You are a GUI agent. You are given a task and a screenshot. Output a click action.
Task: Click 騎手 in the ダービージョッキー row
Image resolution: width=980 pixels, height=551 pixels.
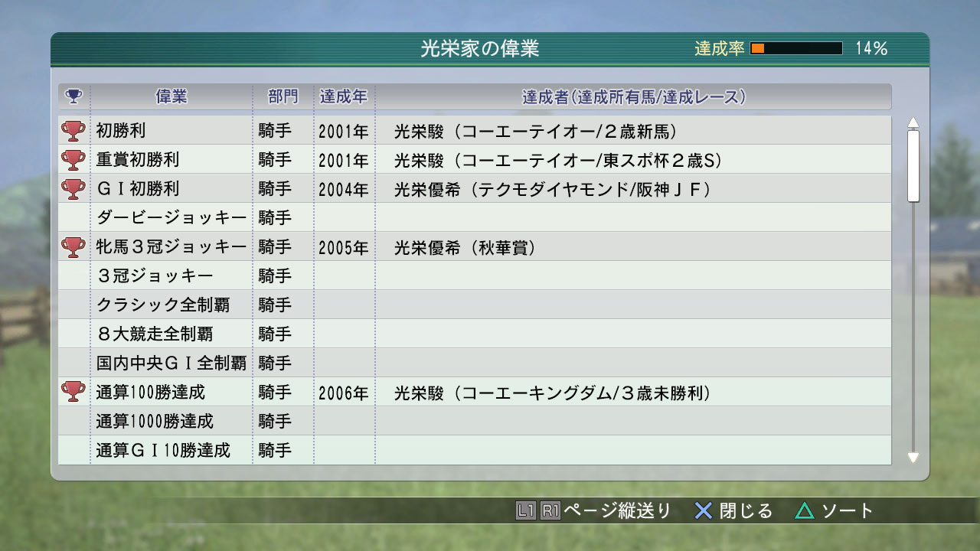pyautogui.click(x=275, y=218)
